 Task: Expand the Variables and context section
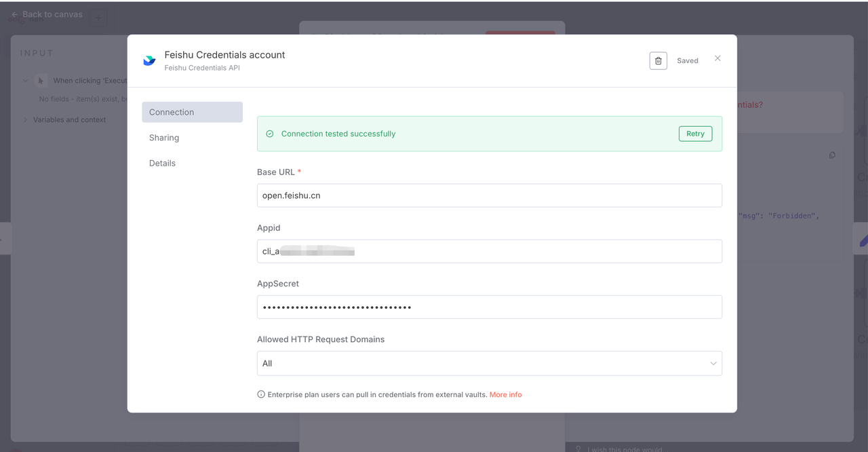click(26, 120)
